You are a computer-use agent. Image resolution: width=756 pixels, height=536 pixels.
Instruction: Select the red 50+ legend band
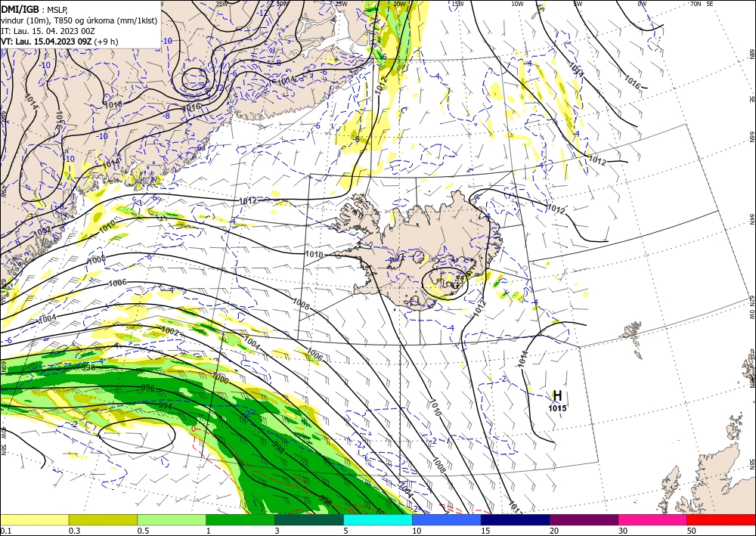tap(721, 519)
